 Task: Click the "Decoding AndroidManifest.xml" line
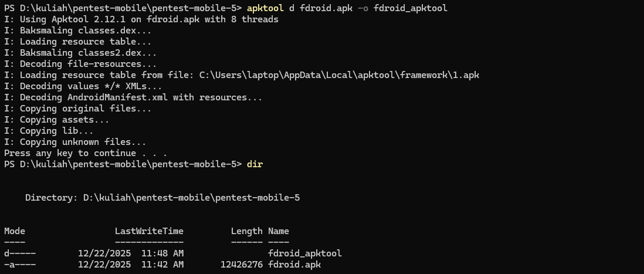pos(133,97)
